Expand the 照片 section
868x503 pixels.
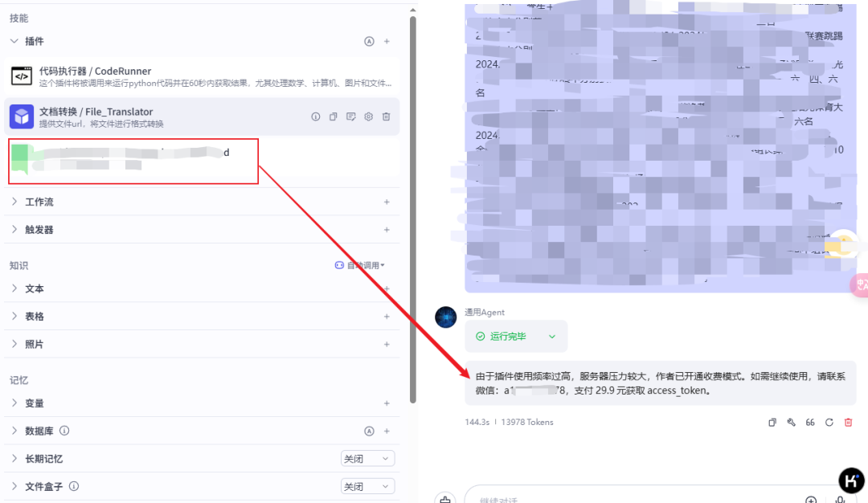14,344
